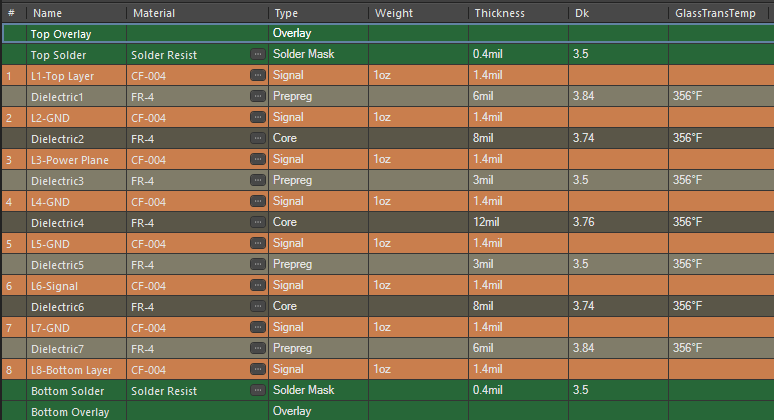Click the Weight cell of L4-GND

[x=383, y=202]
